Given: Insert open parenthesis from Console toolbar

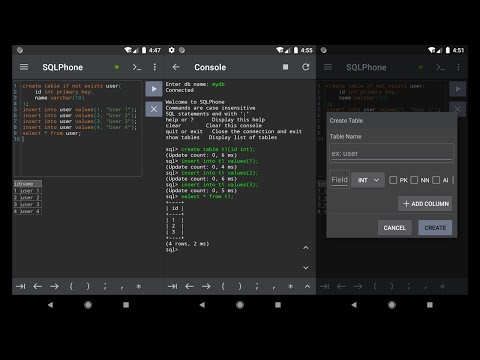Looking at the screenshot, I should tap(223, 286).
